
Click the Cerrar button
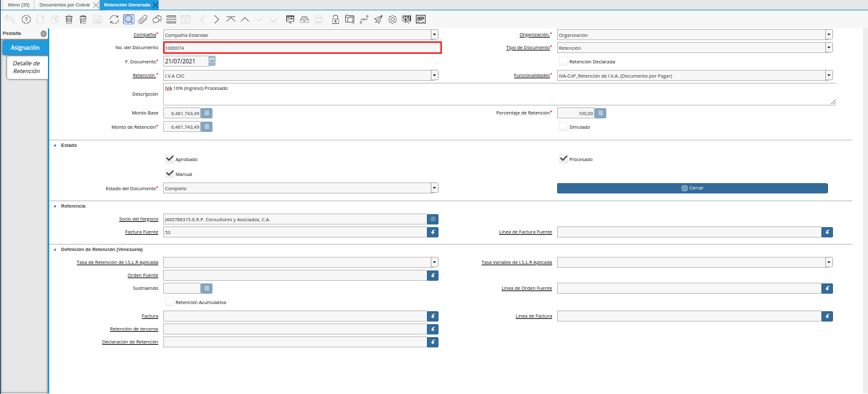pyautogui.click(x=692, y=188)
